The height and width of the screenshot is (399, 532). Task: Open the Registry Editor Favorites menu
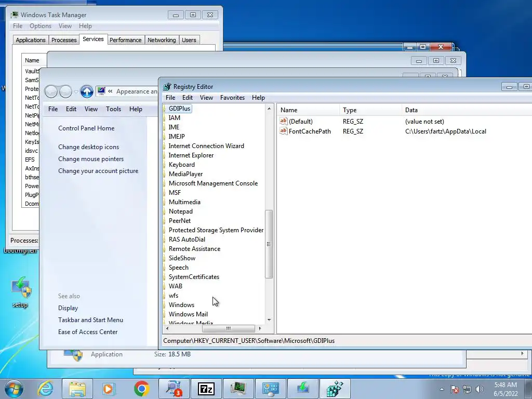coord(232,97)
